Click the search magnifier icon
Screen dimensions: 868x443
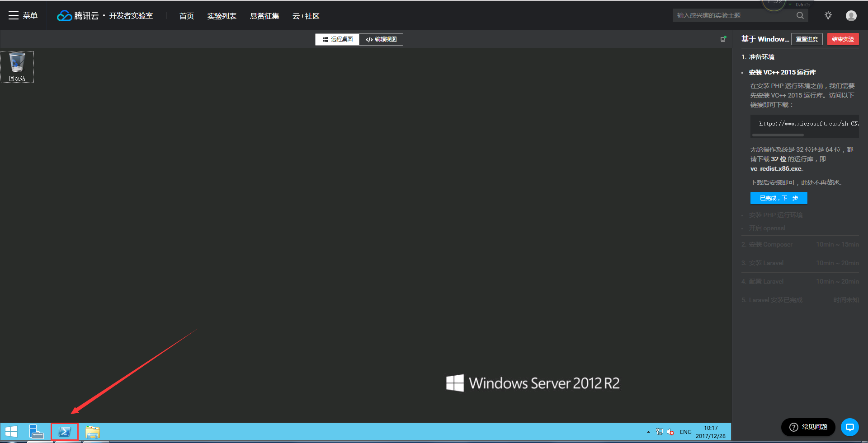click(800, 15)
